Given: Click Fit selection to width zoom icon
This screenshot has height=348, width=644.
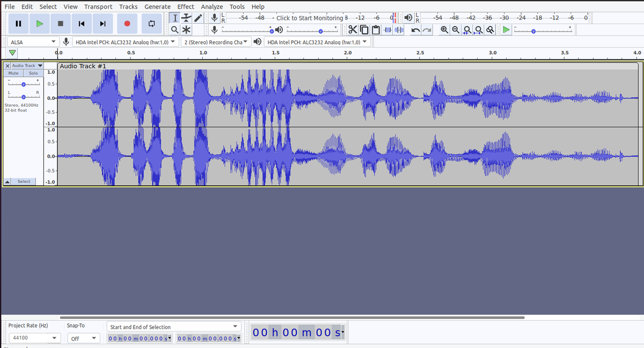Looking at the screenshot, I should 467,29.
